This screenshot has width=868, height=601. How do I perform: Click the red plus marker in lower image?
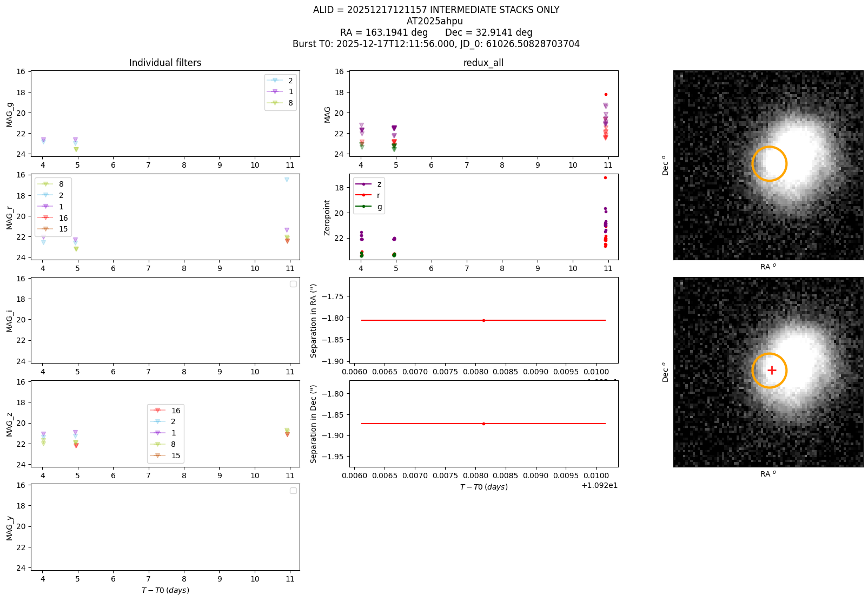[772, 371]
